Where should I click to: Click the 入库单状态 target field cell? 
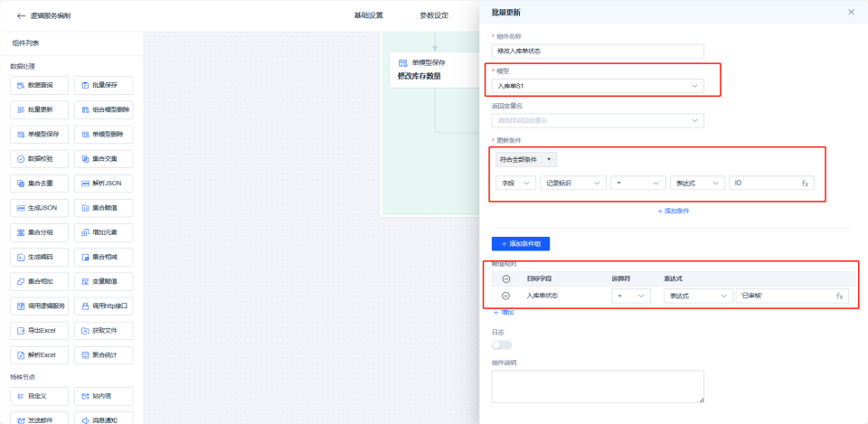[x=542, y=297]
